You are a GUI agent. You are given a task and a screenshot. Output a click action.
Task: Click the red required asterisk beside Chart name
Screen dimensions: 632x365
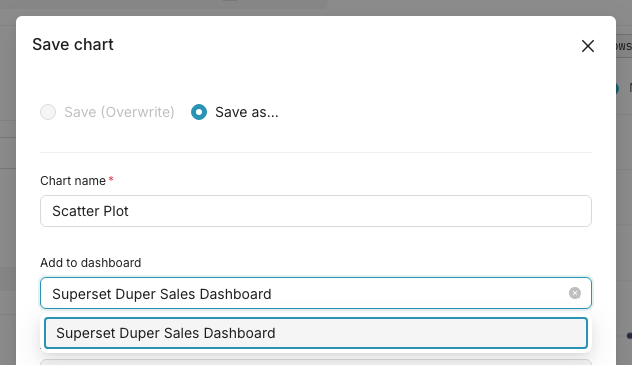(x=111, y=179)
